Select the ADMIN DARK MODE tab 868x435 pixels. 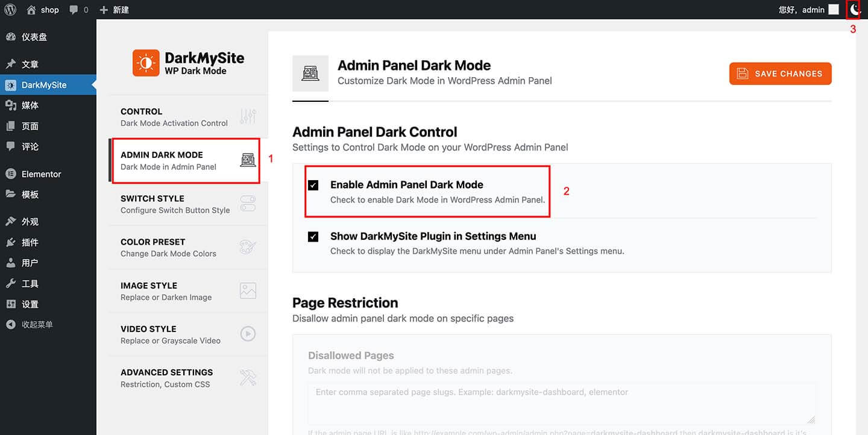[x=188, y=160]
